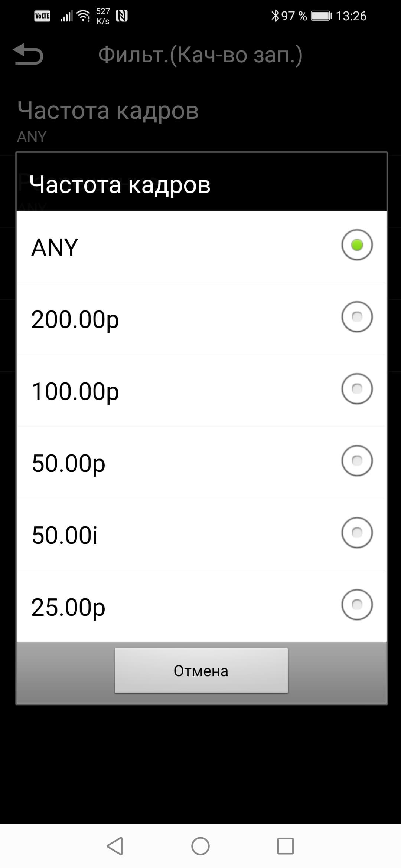Tap the VoLTE status indicator
This screenshot has height=868, width=401.
click(x=42, y=16)
